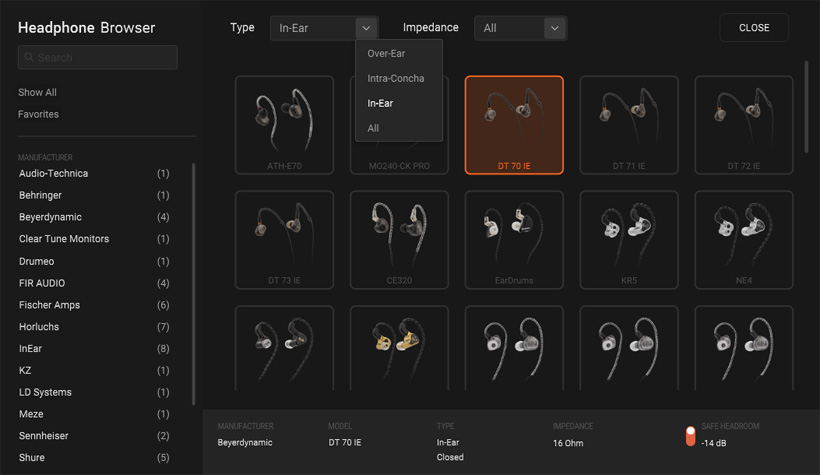Open the Type dropdown arrow
Screen dimensions: 820x475
tap(366, 28)
